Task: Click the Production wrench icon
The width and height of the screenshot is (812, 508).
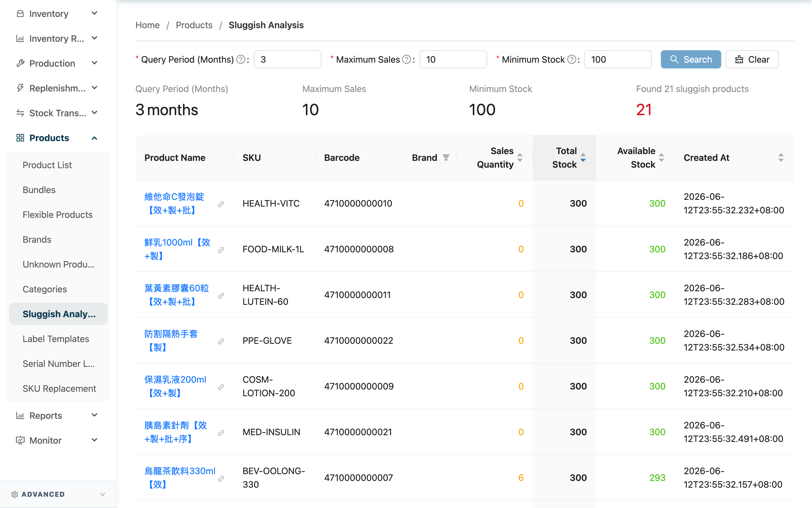Action: [21, 63]
